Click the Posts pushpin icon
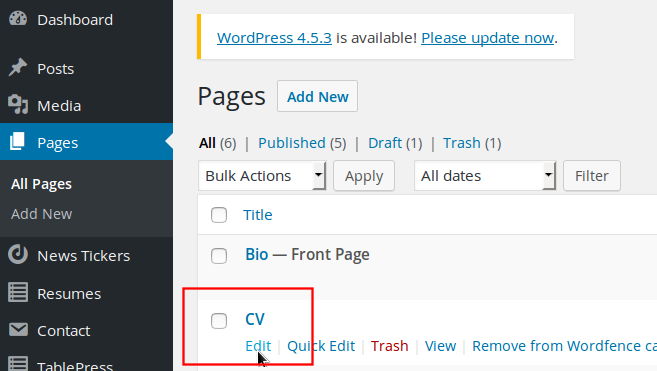Viewport: 657px width, 371px height. pyautogui.click(x=18, y=68)
